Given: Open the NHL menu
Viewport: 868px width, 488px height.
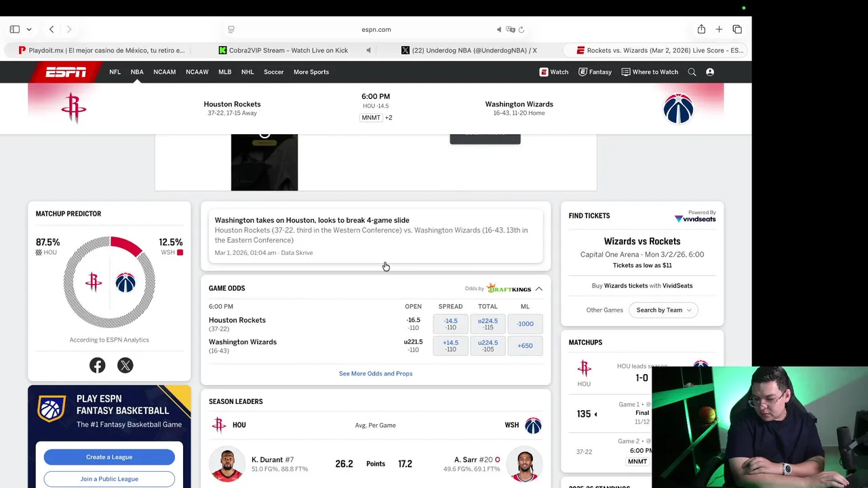Looking at the screenshot, I should pyautogui.click(x=248, y=72).
